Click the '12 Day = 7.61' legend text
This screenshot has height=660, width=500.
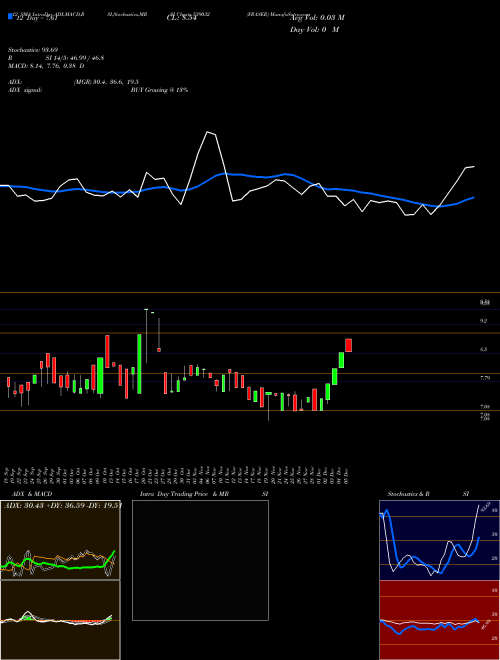[36, 18]
